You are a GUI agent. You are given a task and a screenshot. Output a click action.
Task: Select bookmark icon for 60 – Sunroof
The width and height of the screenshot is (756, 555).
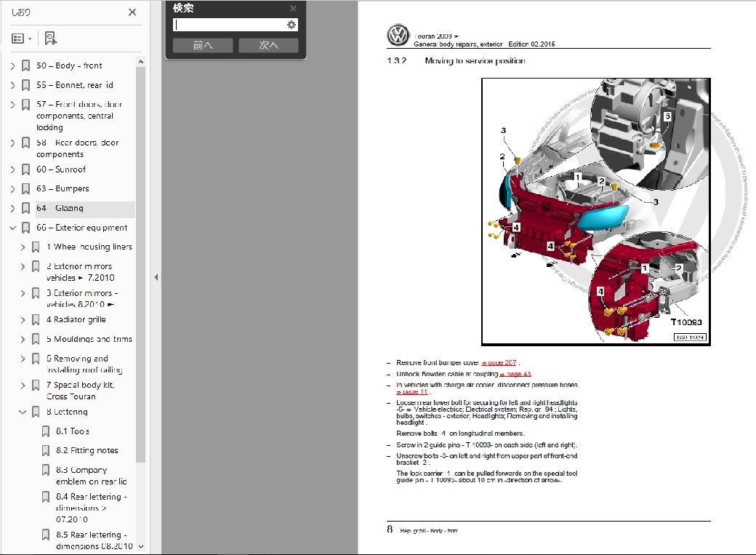[26, 169]
